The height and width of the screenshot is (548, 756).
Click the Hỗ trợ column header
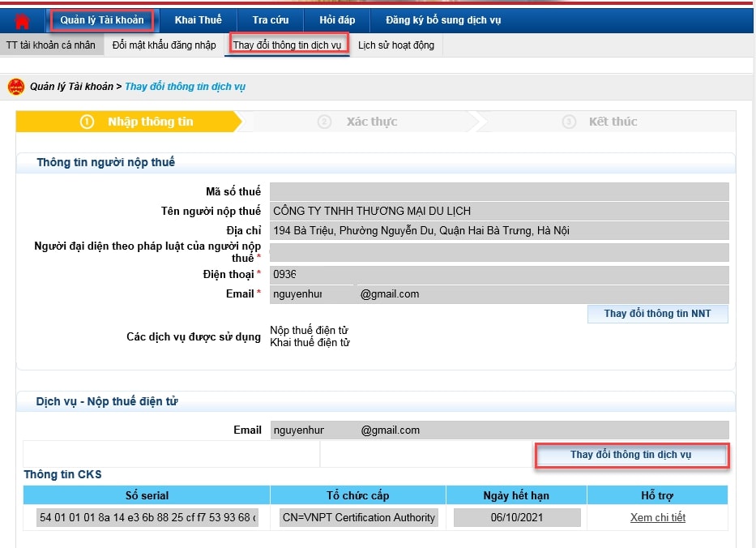pyautogui.click(x=658, y=495)
